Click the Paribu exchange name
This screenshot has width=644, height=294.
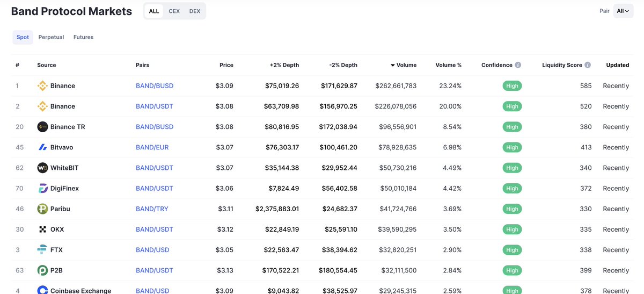(x=60, y=209)
